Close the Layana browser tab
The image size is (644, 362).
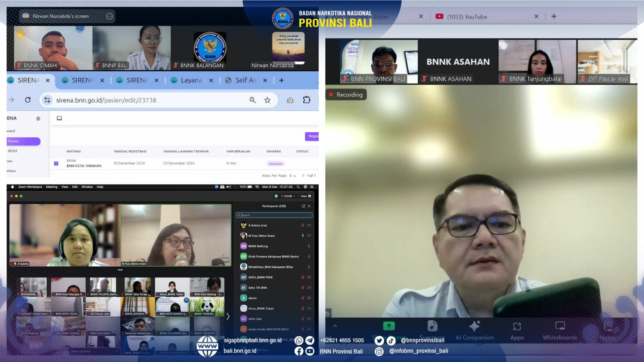211,80
